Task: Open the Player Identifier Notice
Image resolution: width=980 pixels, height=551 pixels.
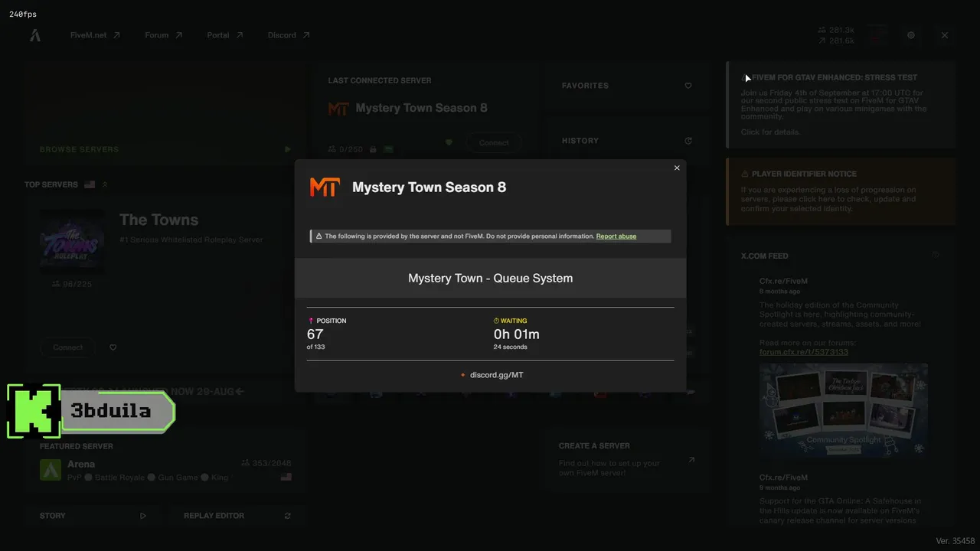Action: click(841, 191)
